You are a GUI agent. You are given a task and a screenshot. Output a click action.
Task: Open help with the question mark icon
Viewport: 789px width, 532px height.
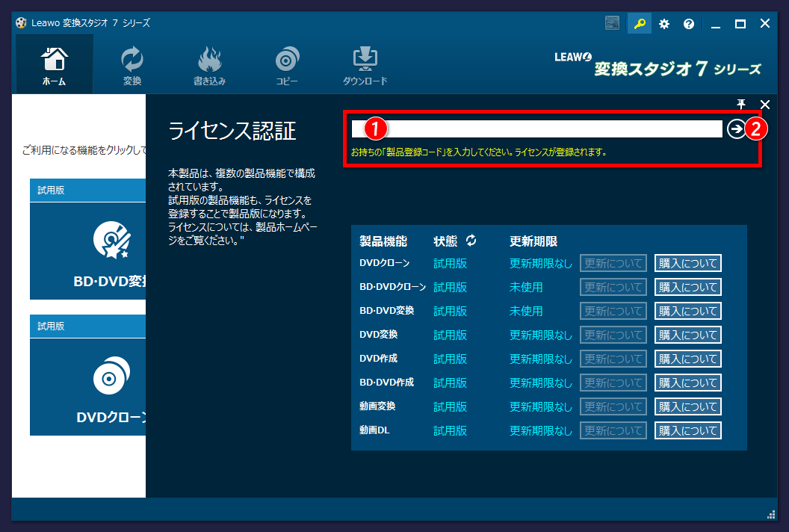[x=689, y=24]
